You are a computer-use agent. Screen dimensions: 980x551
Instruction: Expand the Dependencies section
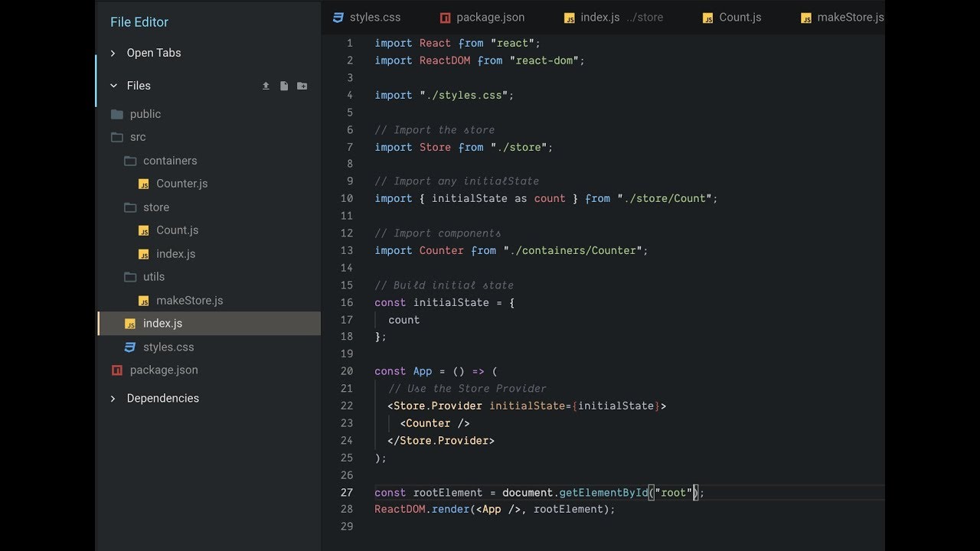(x=113, y=398)
